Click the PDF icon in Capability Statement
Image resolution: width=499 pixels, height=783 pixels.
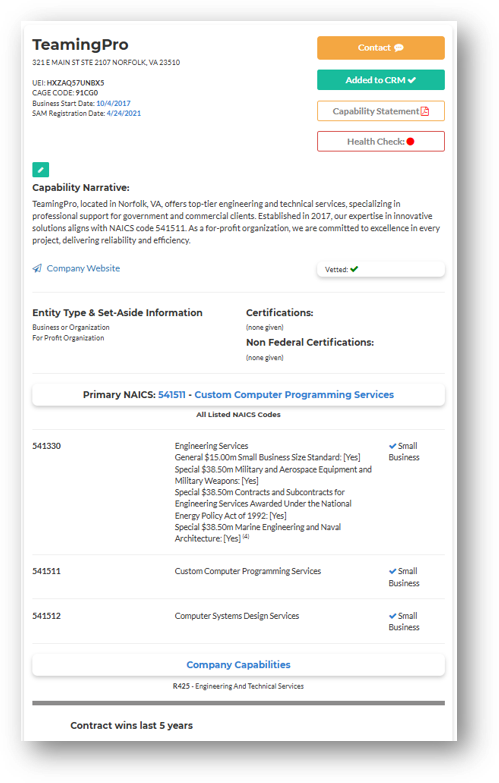[425, 111]
